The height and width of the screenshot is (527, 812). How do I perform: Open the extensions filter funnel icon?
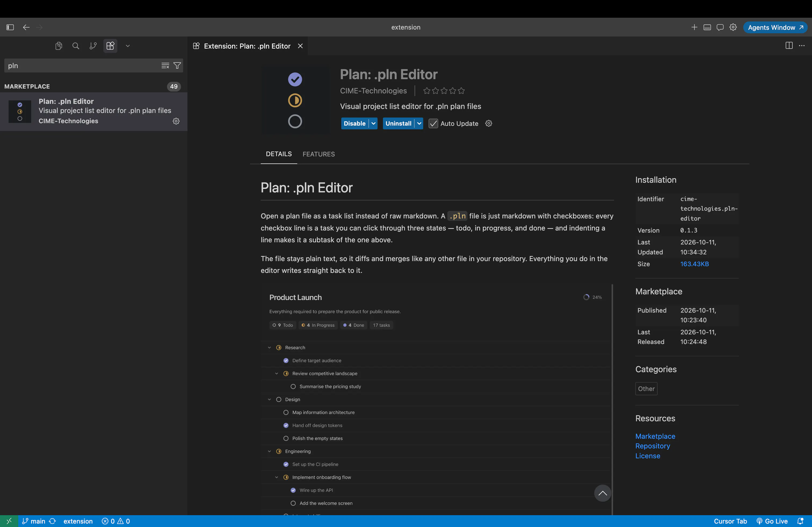[x=177, y=65]
